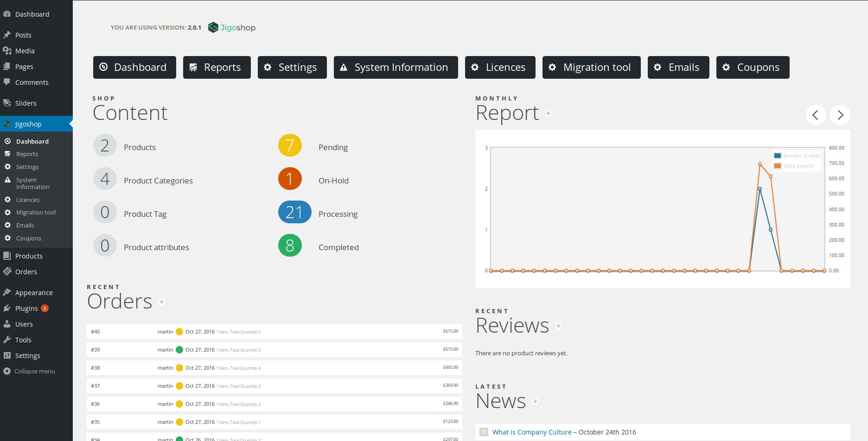
Task: Click the Users icon in sidebar
Action: pyautogui.click(x=7, y=324)
